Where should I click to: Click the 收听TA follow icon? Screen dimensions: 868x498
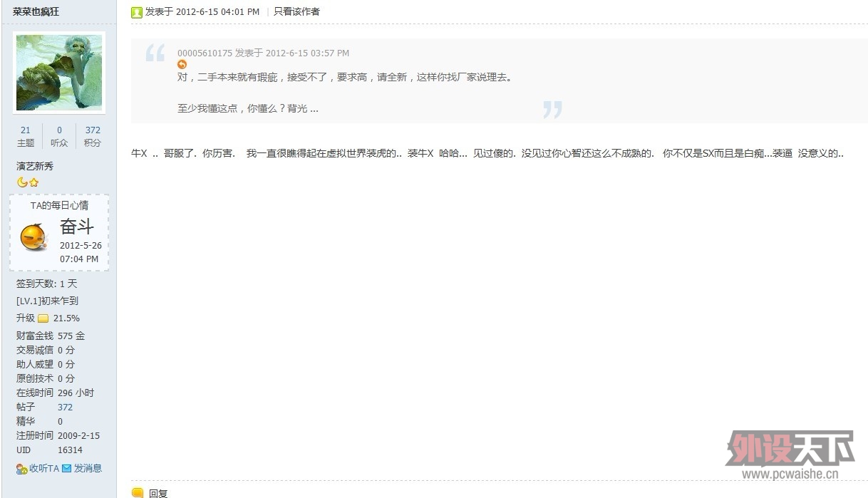coord(21,469)
